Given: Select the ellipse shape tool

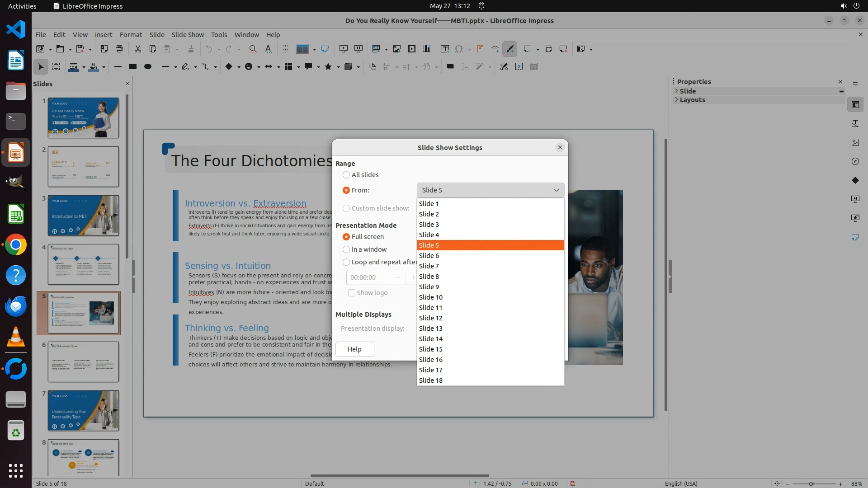Looking at the screenshot, I should (147, 67).
